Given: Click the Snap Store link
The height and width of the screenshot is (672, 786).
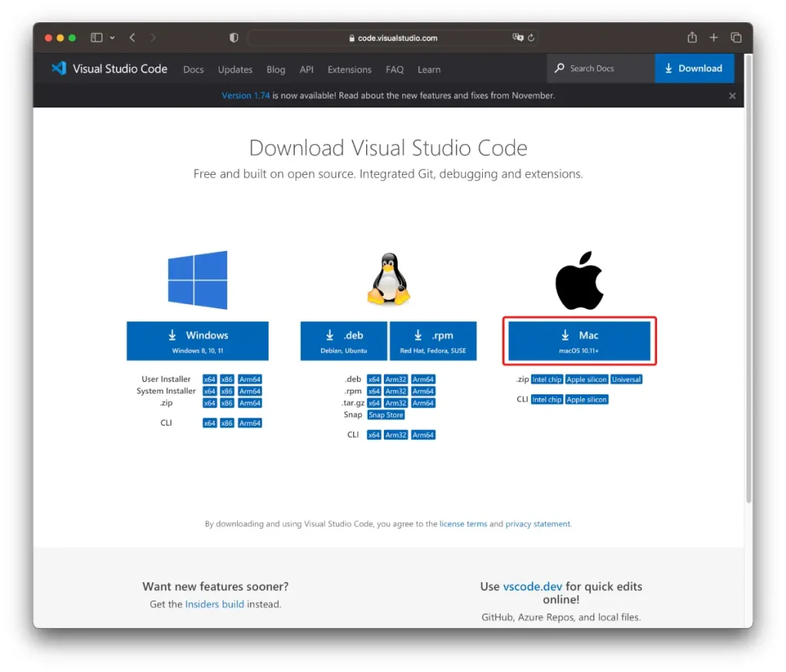Looking at the screenshot, I should tap(385, 415).
